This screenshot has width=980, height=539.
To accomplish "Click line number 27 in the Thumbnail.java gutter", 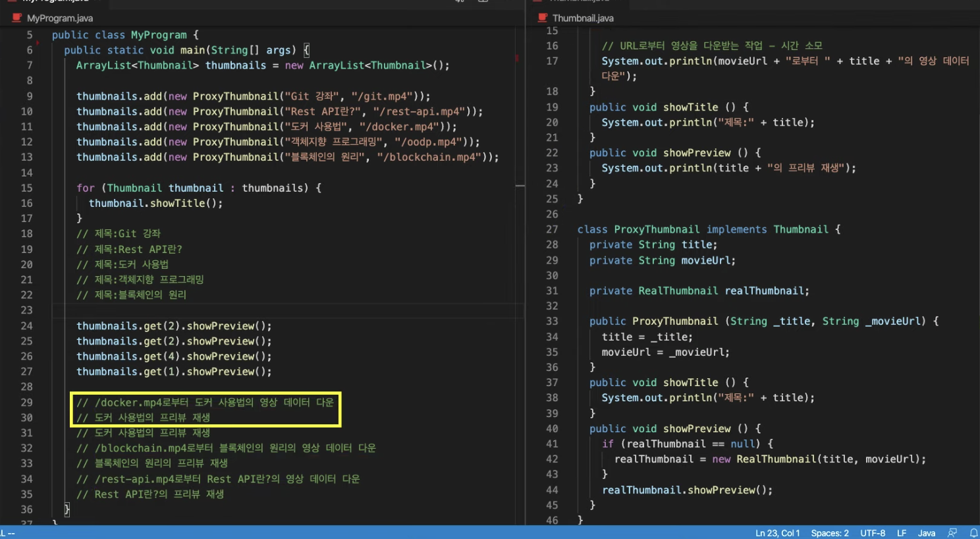I will coord(552,229).
